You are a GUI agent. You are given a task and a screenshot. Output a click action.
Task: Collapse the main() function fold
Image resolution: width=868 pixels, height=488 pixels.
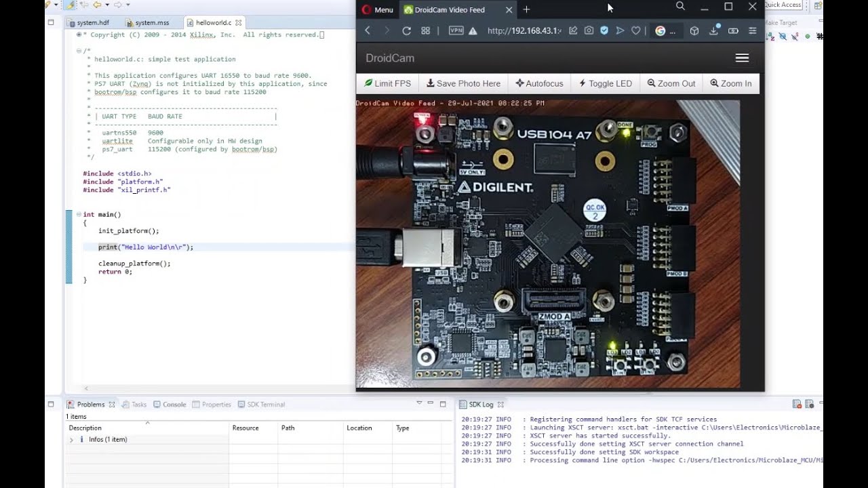click(79, 214)
